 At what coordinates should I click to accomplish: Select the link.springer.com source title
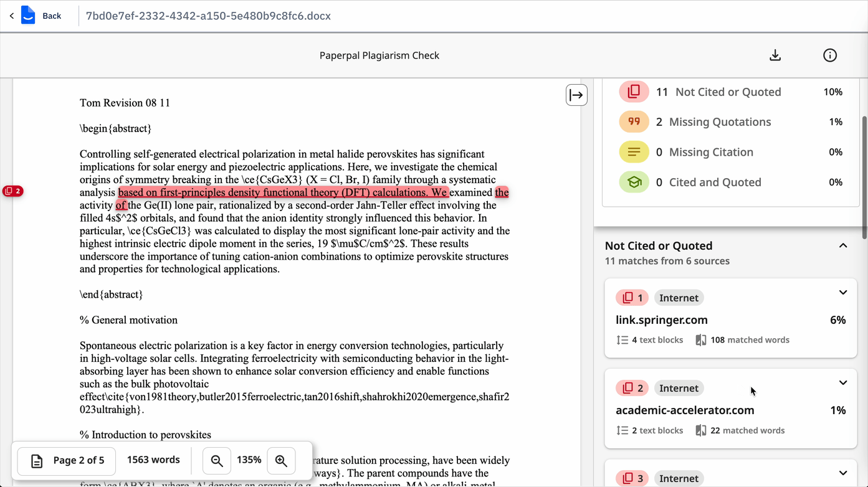[661, 320]
